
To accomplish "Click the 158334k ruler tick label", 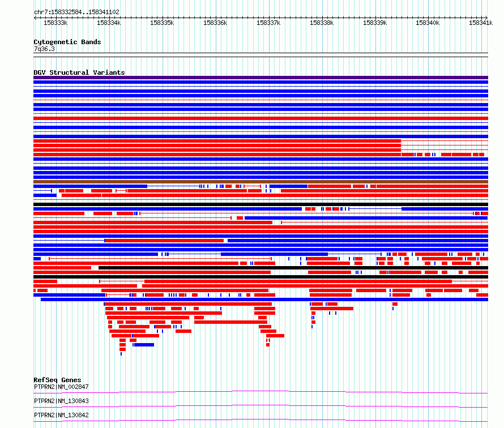I will pyautogui.click(x=109, y=23).
